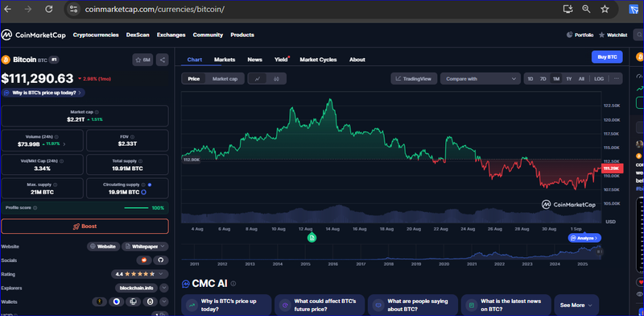Go back with browser back arrow
The width and height of the screenshot is (644, 316).
tap(7, 9)
